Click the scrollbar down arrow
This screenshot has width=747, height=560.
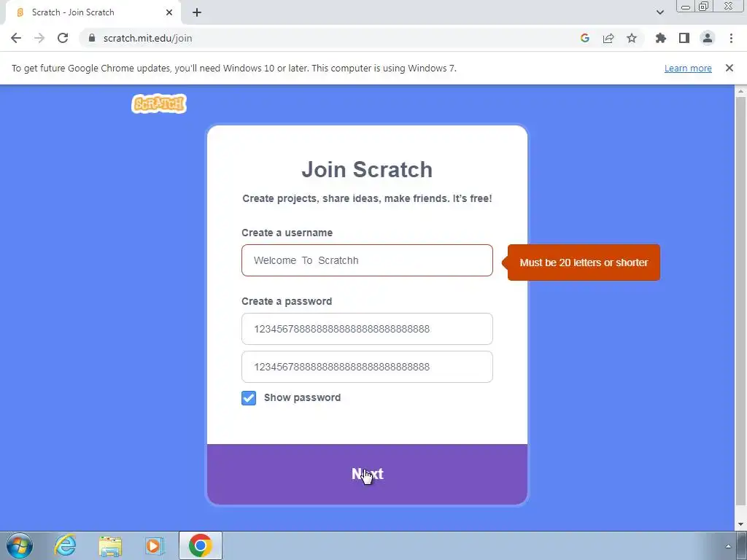[x=740, y=525]
